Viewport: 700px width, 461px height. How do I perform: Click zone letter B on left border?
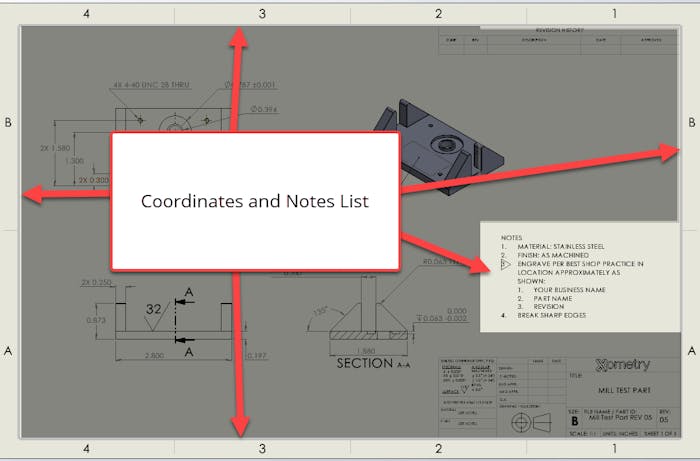[x=8, y=123]
